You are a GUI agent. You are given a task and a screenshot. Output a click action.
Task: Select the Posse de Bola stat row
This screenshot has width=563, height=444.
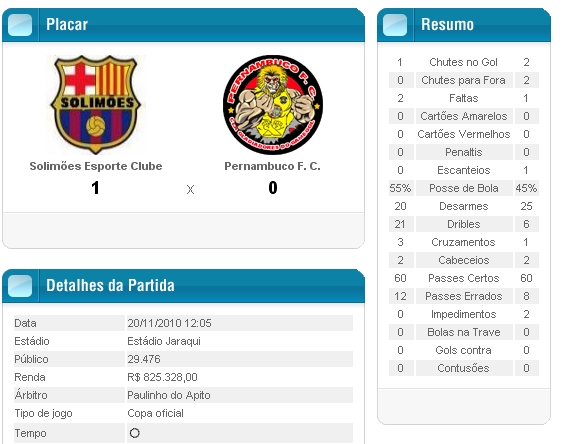pos(464,188)
